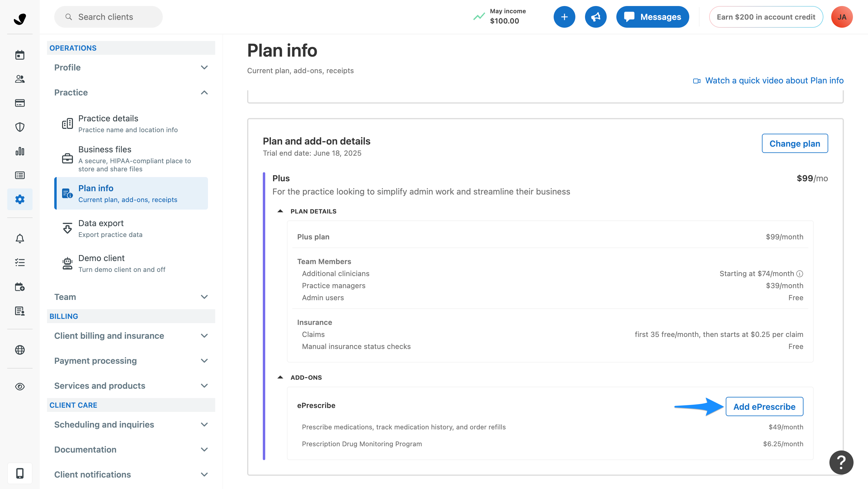Screen dimensions: 868x489
Task: Expand Services and products section
Action: click(131, 386)
